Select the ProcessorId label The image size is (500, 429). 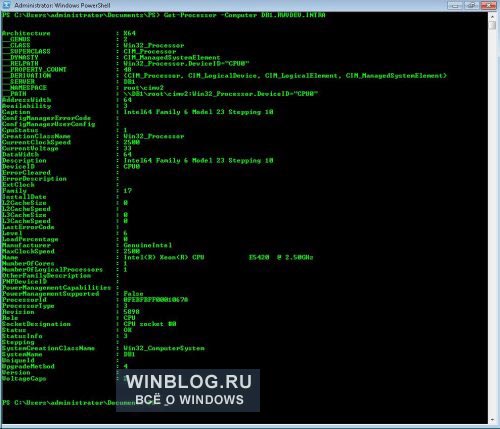coord(24,300)
